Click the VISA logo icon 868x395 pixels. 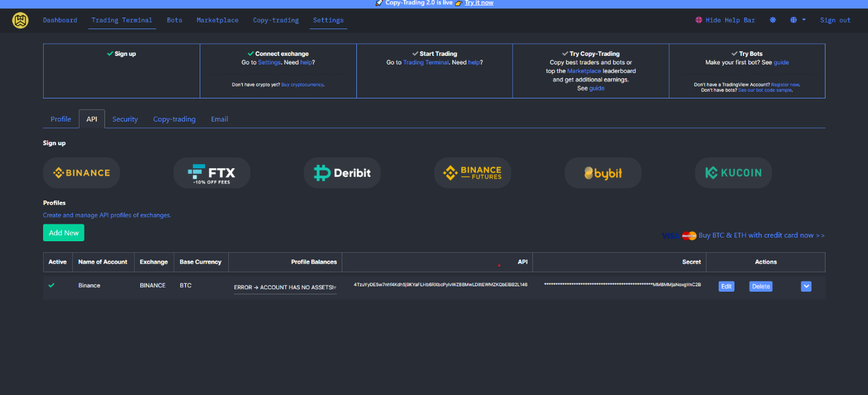(x=671, y=236)
